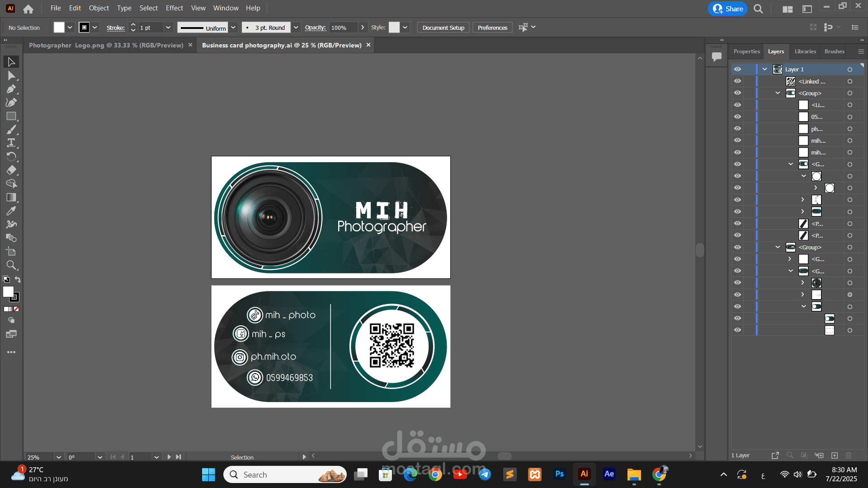Select the Rotate tool

pyautogui.click(x=11, y=157)
